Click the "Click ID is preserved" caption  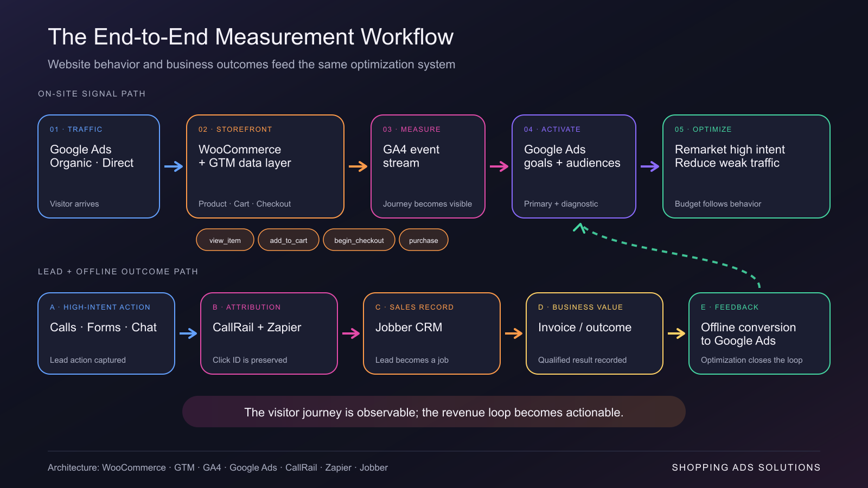pyautogui.click(x=250, y=360)
